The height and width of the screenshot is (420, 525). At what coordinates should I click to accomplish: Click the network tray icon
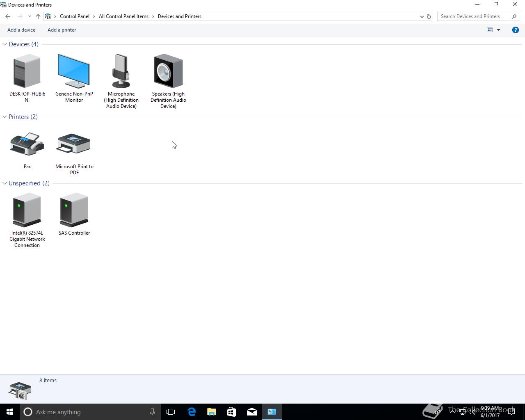[x=462, y=412]
